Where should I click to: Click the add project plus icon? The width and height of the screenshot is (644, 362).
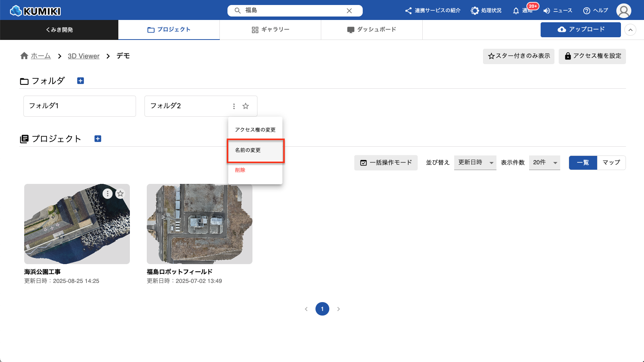pos(98,139)
